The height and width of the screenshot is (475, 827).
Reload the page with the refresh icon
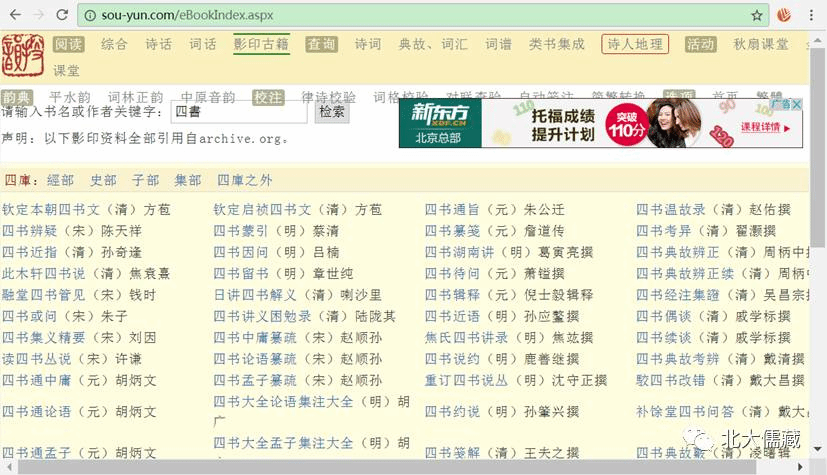coord(62,15)
